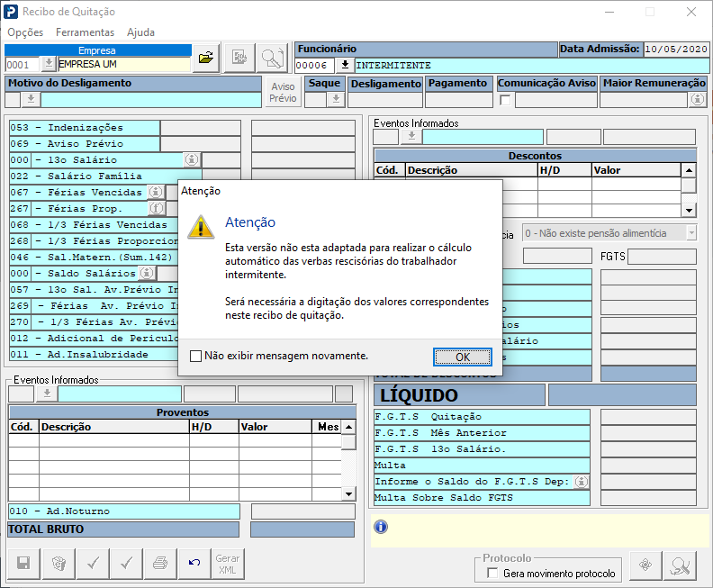The width and height of the screenshot is (713, 588).
Task: Click the FGTS value field
Action: [x=662, y=257]
